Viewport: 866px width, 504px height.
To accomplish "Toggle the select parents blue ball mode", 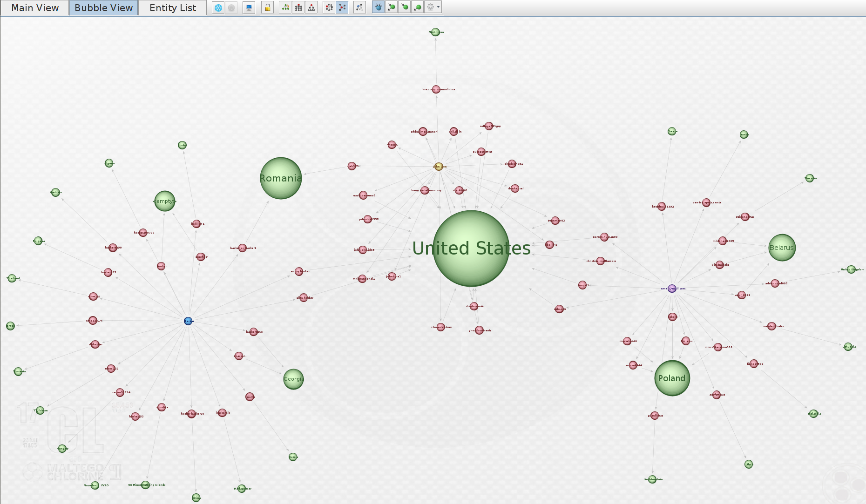I will 377,7.
